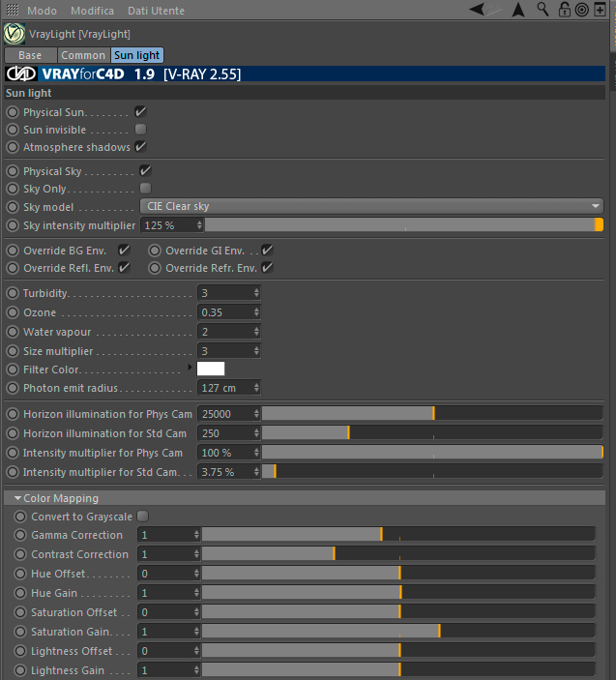Click animation dot next to Physical Sky
Screen dimensions: 616x680
(x=13, y=171)
